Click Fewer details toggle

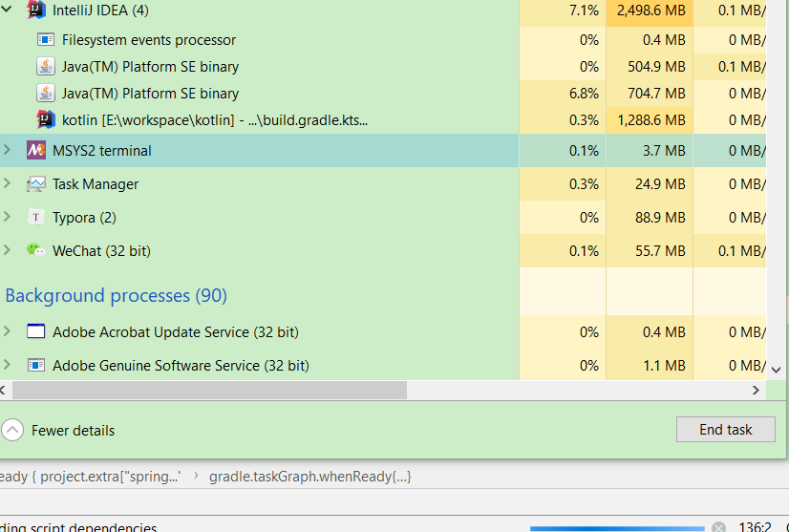click(x=58, y=431)
